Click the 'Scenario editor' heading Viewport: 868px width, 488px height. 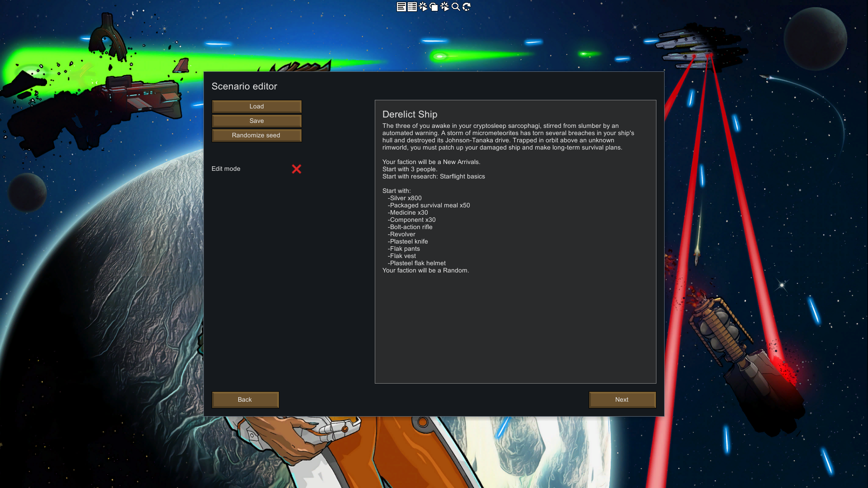coord(244,86)
